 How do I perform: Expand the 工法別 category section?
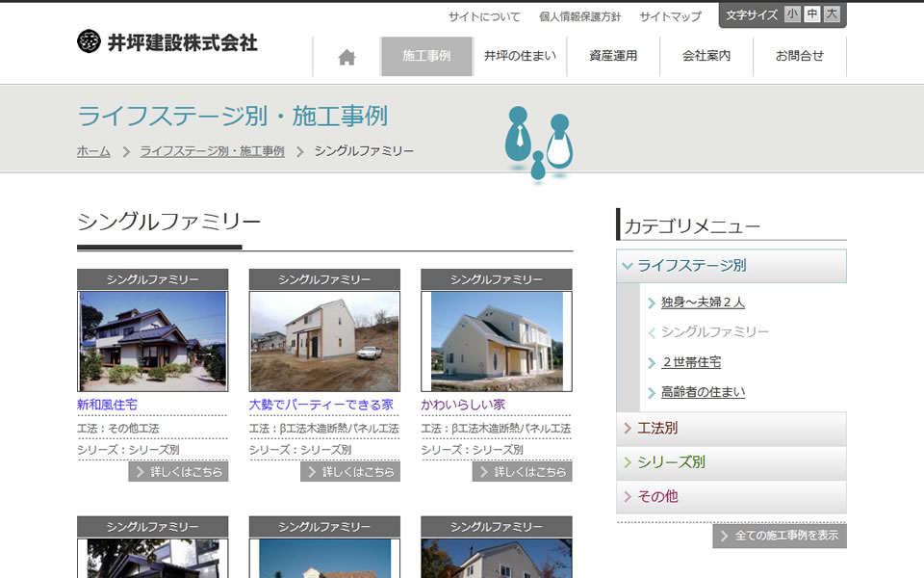[731, 428]
